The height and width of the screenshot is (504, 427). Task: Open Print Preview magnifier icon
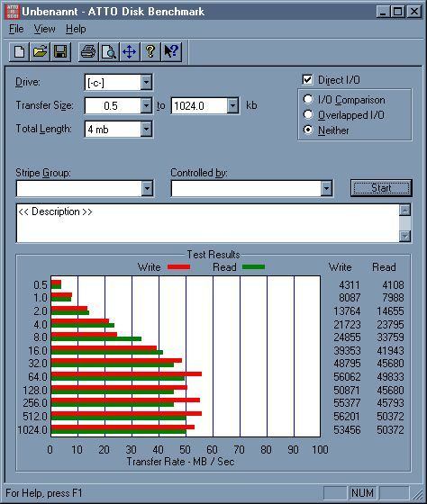point(109,51)
